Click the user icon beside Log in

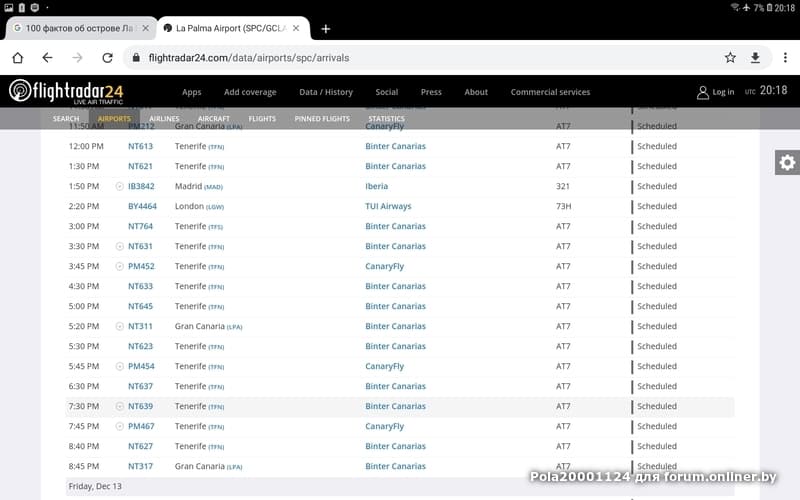point(703,92)
